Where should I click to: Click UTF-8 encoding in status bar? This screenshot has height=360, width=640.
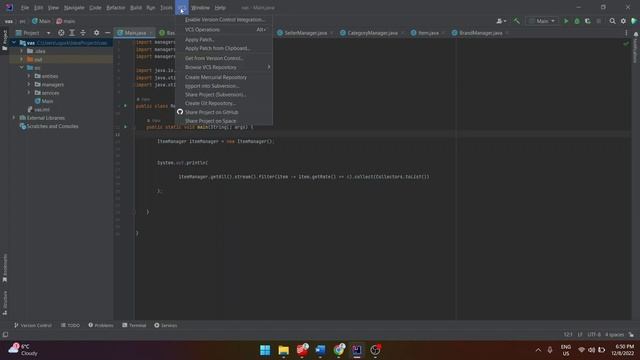(594, 335)
